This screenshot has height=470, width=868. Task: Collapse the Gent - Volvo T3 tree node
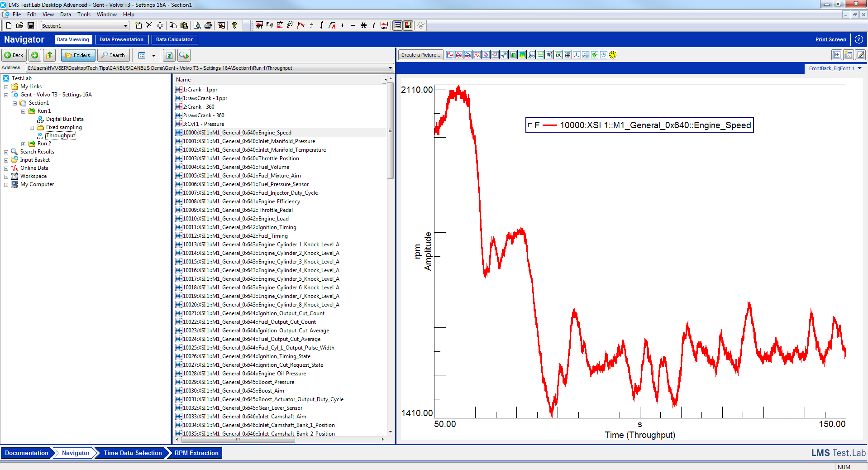6,95
